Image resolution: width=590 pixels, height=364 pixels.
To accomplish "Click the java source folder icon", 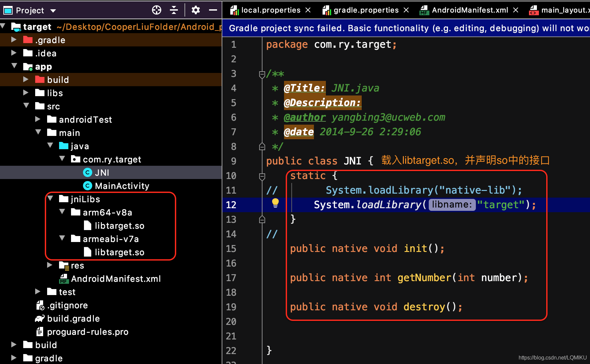I will click(64, 146).
